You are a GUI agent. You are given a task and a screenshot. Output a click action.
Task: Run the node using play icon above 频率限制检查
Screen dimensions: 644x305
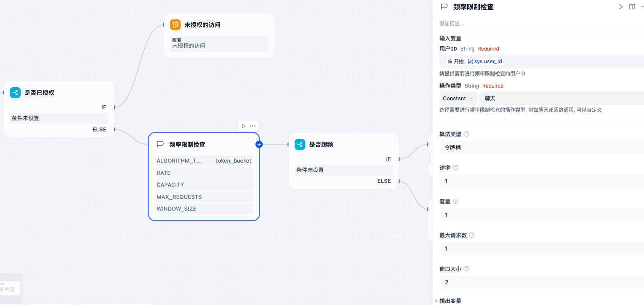(243, 126)
